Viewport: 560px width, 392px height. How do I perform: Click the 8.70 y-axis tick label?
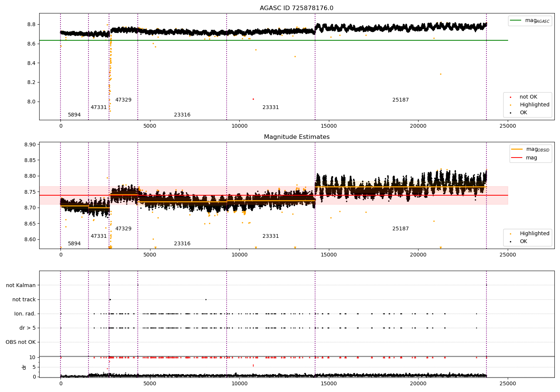[29, 208]
